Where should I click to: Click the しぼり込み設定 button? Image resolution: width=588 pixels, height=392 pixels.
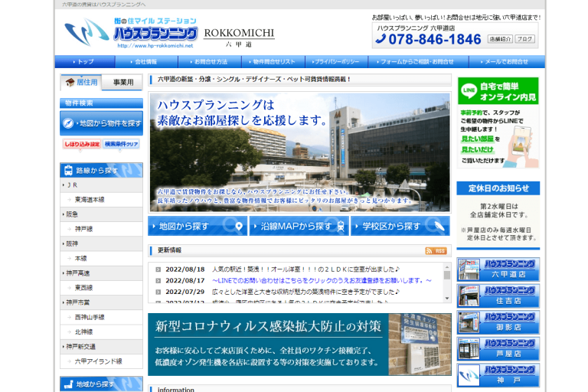coord(81,144)
